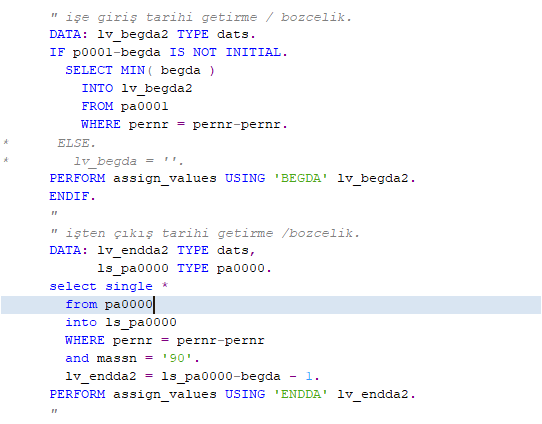Click the asterisk before the commented ELSE

[x=6, y=142]
